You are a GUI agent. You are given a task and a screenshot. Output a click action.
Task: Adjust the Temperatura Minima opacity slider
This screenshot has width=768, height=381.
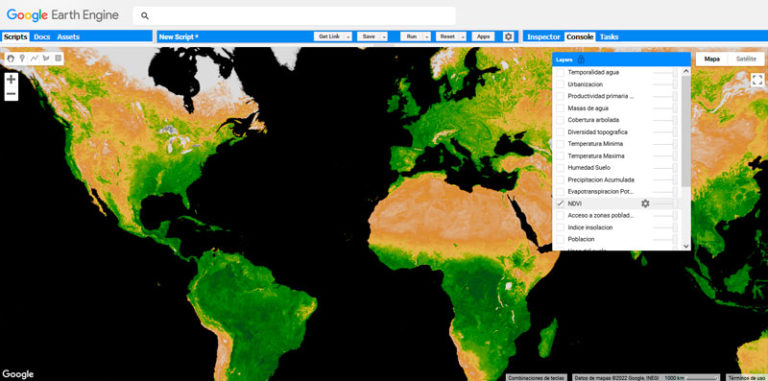[x=665, y=144]
